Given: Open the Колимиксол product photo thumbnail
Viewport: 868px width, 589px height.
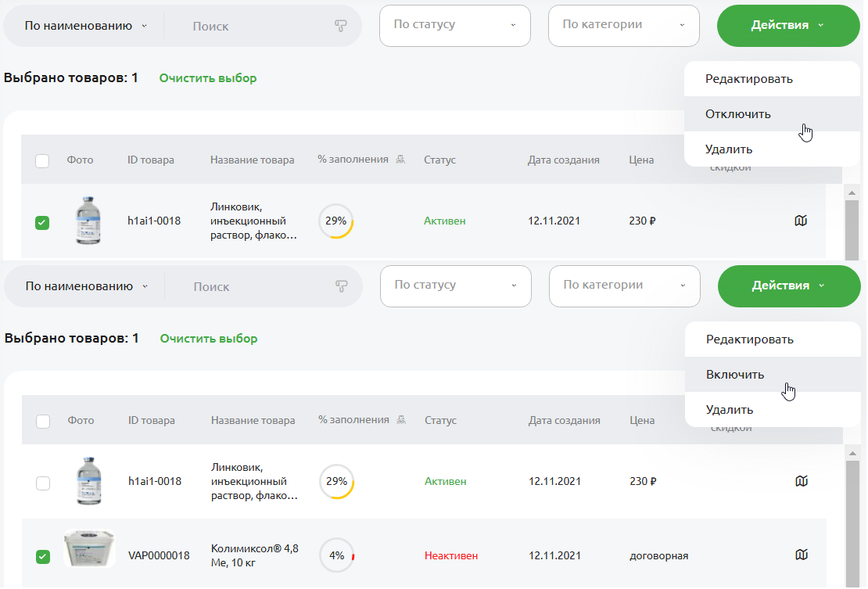Looking at the screenshot, I should tap(89, 548).
